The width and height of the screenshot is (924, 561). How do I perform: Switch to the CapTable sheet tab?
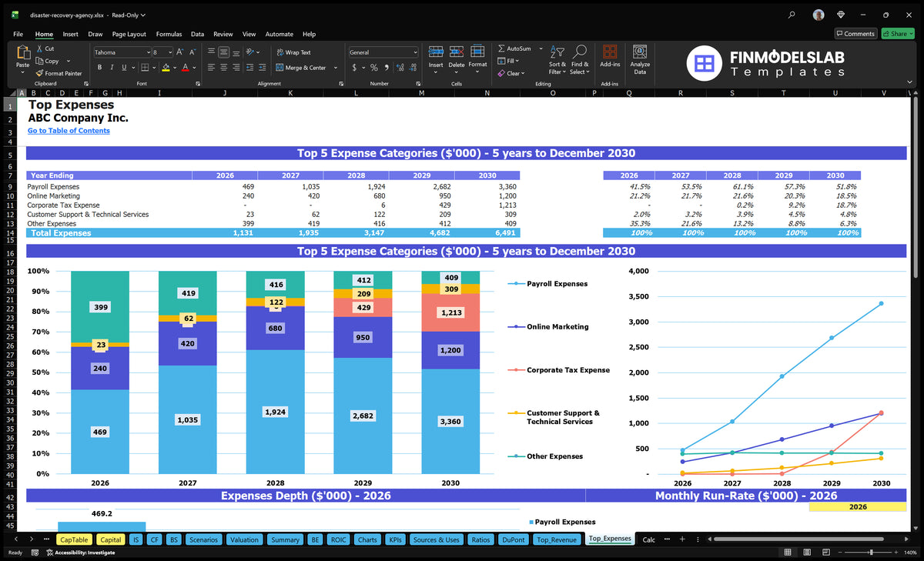click(74, 539)
